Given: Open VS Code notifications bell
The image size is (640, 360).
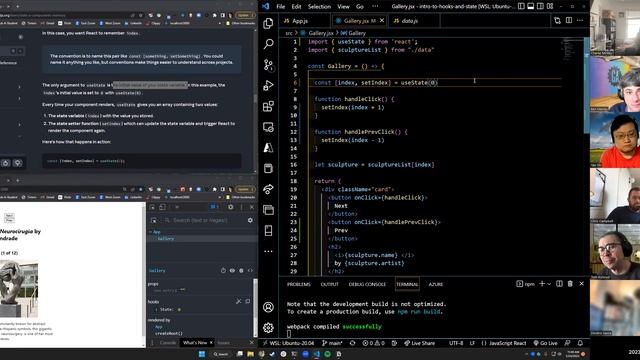Looking at the screenshot, I should (x=580, y=343).
